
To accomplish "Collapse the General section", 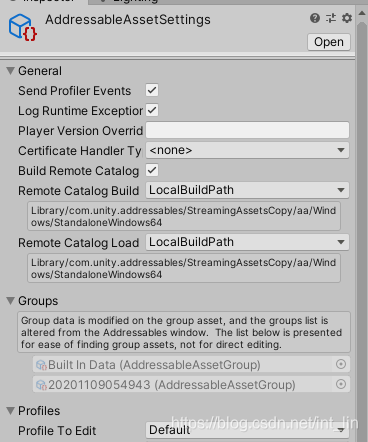I will (10, 71).
